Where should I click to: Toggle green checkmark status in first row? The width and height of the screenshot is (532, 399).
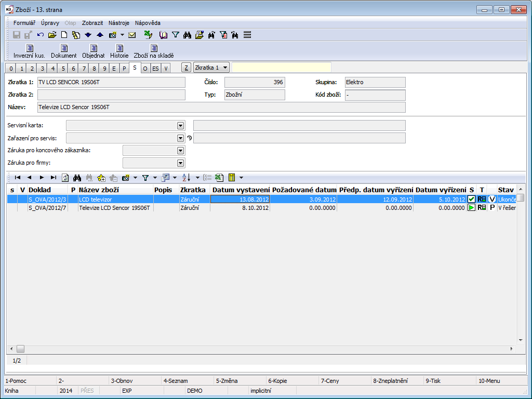pyautogui.click(x=471, y=199)
